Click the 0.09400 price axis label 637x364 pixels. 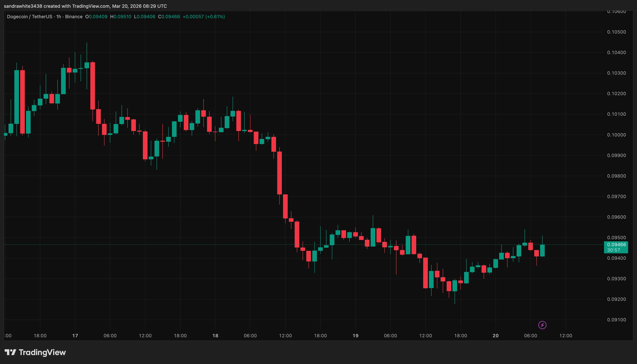point(616,258)
